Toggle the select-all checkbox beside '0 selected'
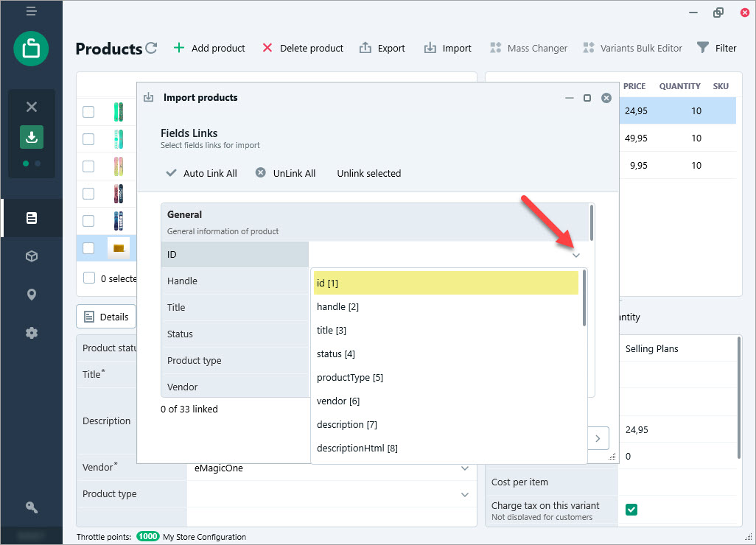Image resolution: width=756 pixels, height=545 pixels. [x=88, y=278]
